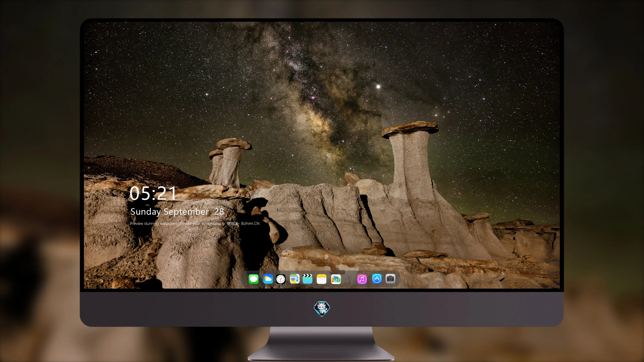The image size is (644, 362).
Task: Launch the blue App Store icon
Action: 377,279
